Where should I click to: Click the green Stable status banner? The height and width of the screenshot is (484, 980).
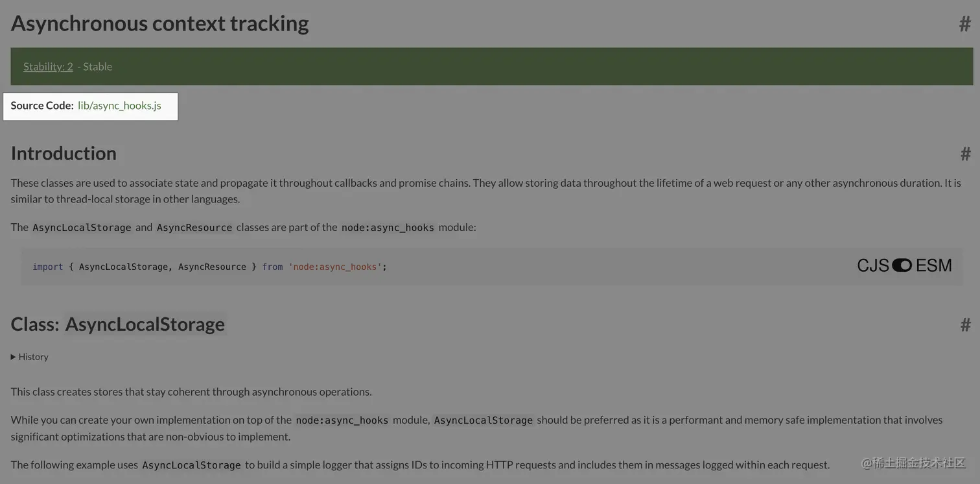[492, 66]
